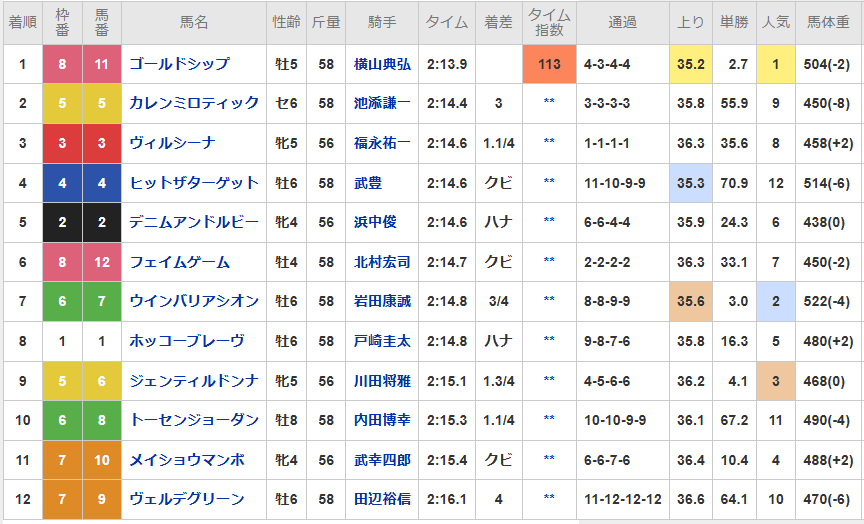The height and width of the screenshot is (524, 864).
Task: Open jockey 岩田康誠 profile link
Action: coord(382,301)
